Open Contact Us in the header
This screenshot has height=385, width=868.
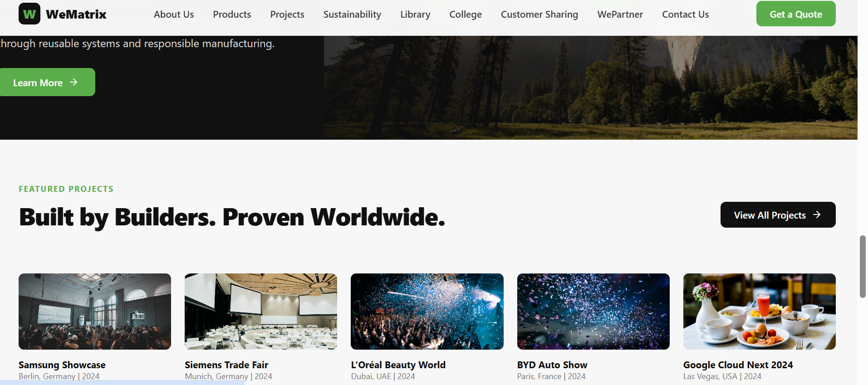[685, 15]
